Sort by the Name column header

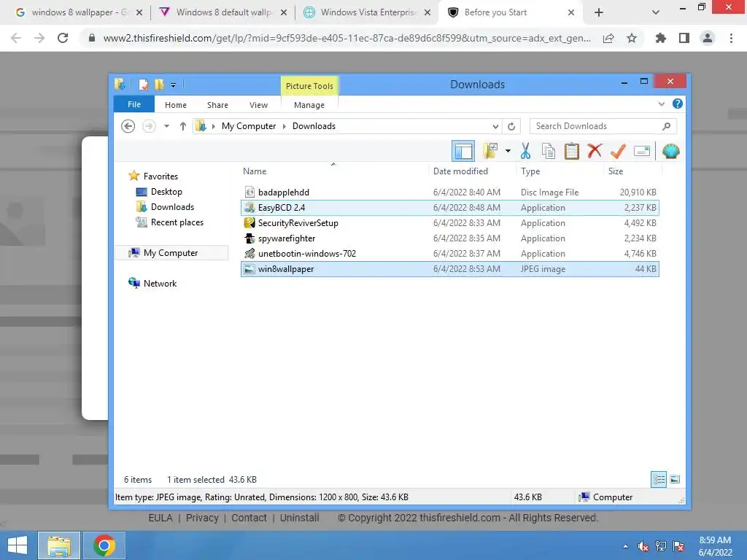(255, 171)
